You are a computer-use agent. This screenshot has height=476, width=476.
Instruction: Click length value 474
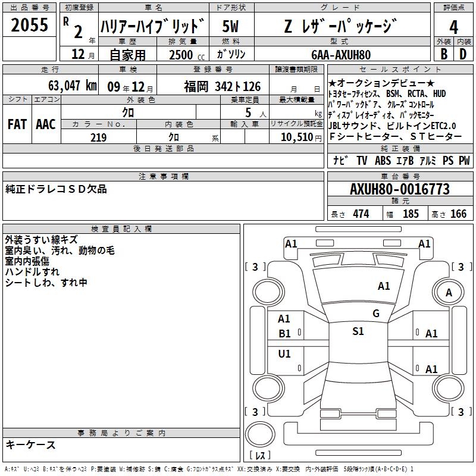tap(361, 214)
